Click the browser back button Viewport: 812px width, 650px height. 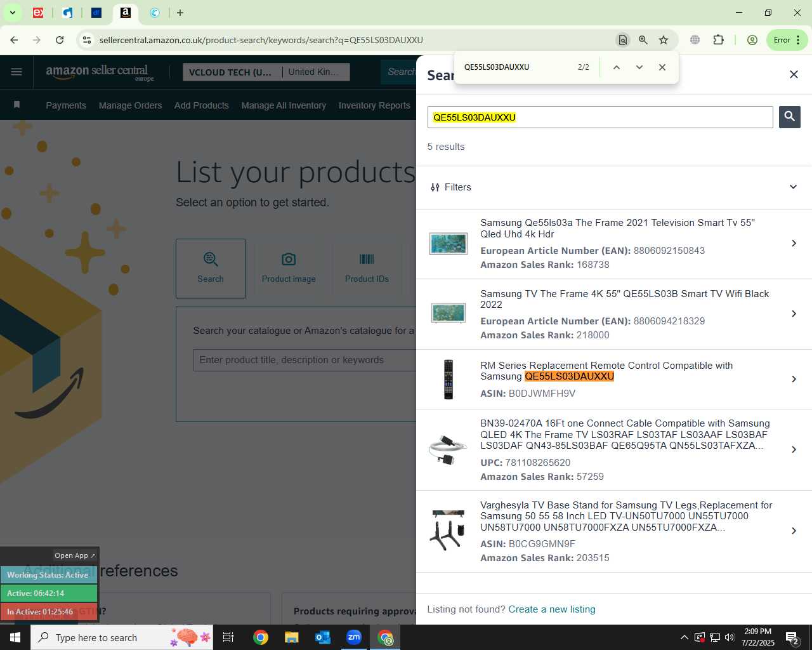[x=14, y=40]
